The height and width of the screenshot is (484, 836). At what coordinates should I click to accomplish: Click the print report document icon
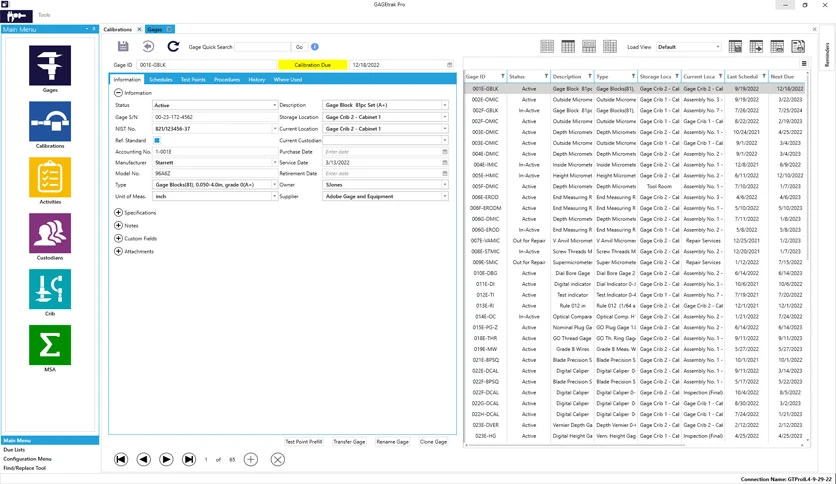click(x=798, y=46)
